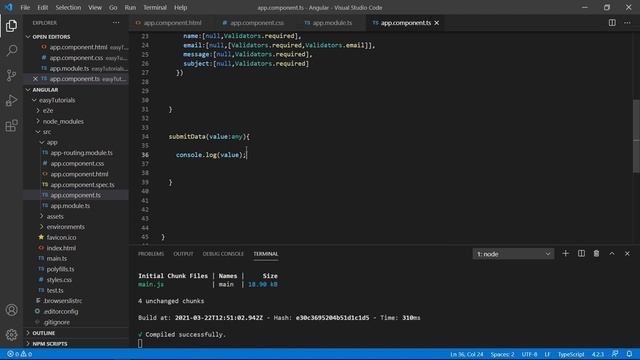The image size is (640, 360).
Task: Place cursor on console.log(value) line
Action: click(x=211, y=155)
